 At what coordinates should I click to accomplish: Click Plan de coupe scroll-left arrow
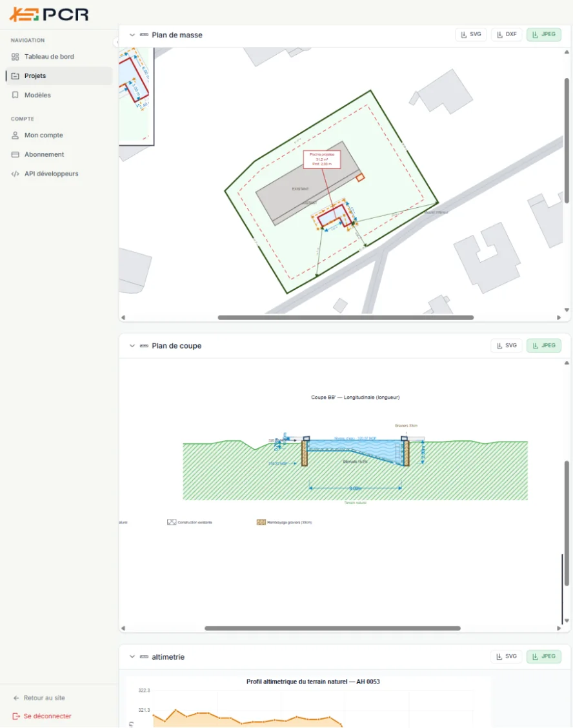pyautogui.click(x=123, y=628)
